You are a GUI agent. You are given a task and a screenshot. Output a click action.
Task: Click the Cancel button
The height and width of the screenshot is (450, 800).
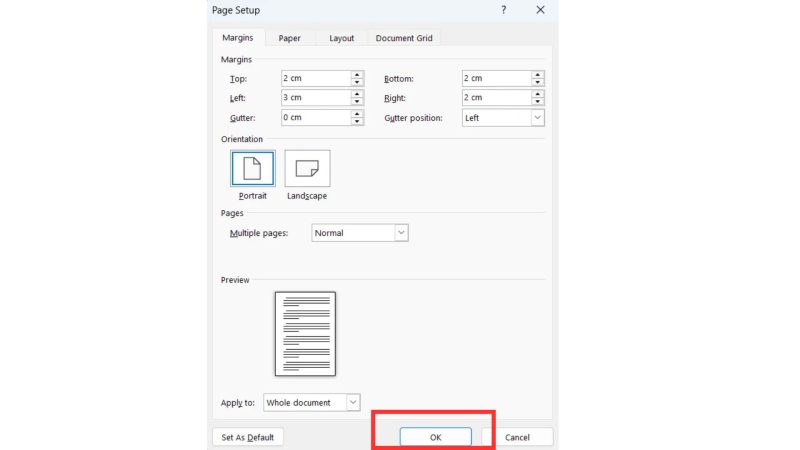tap(517, 437)
